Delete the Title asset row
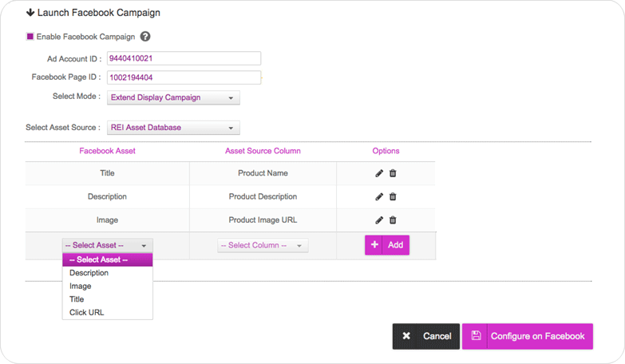The width and height of the screenshot is (625, 364). (393, 173)
